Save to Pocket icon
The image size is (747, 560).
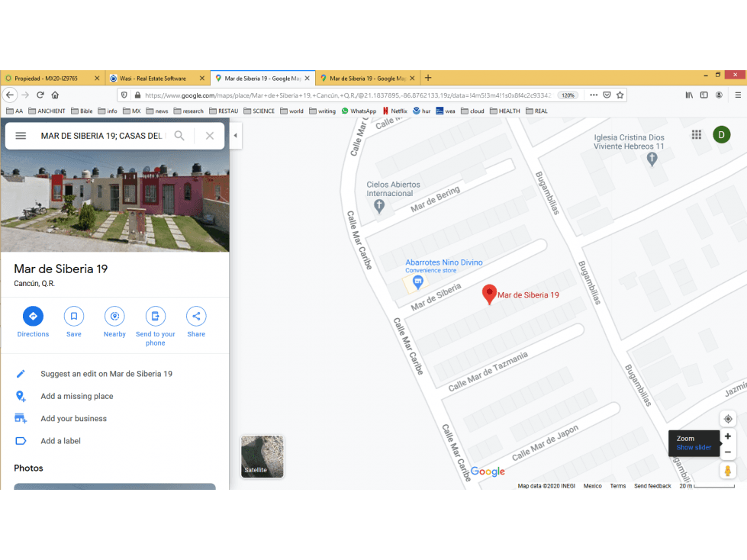pos(607,95)
